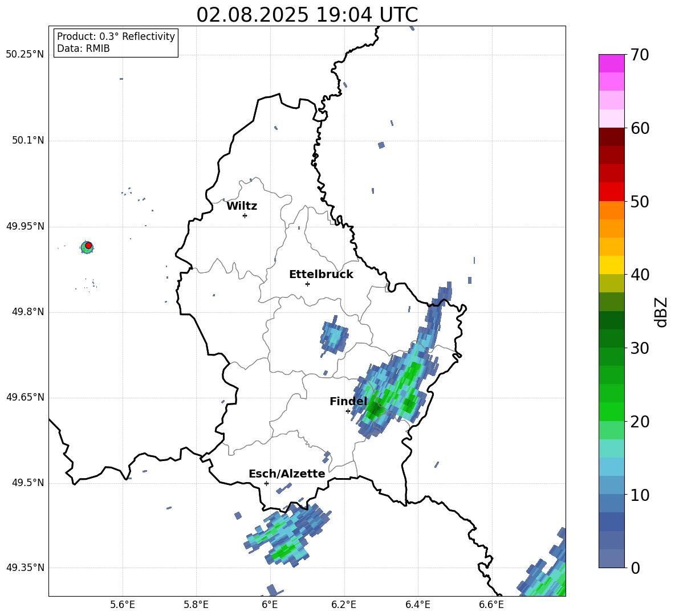The width and height of the screenshot is (675, 616).
Task: Click the 50.25°N latitude label
Action: coord(25,55)
